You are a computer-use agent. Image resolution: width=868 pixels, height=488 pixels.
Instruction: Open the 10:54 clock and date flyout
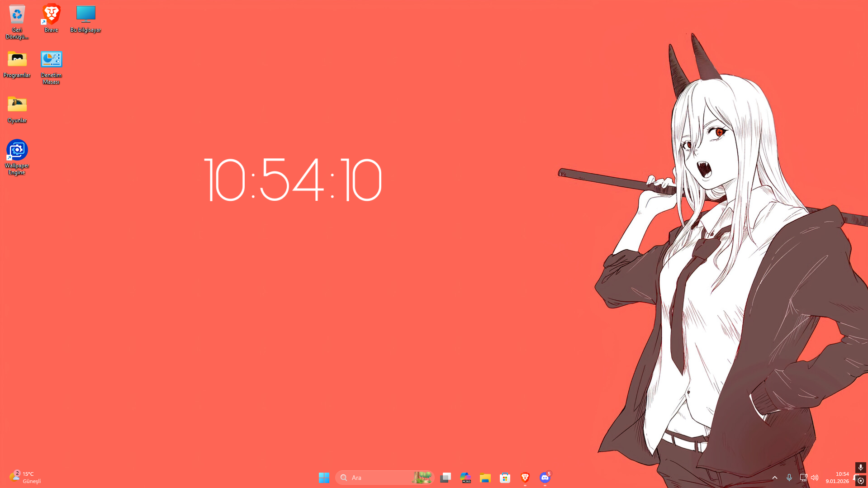(837, 478)
